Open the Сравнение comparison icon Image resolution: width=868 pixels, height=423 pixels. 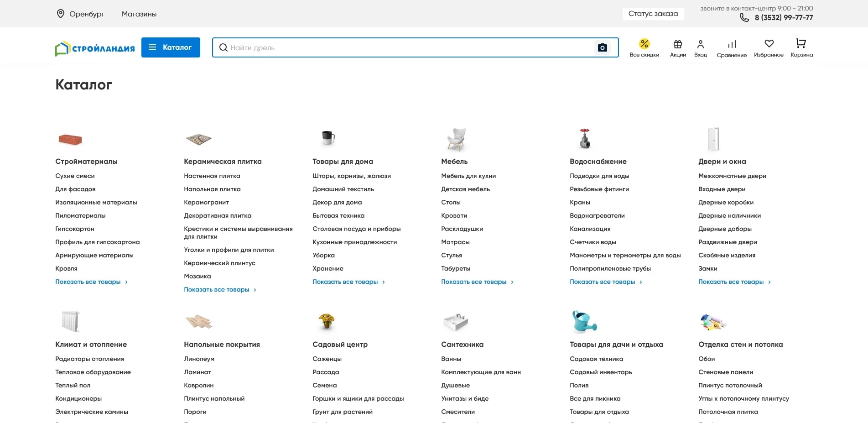click(732, 44)
